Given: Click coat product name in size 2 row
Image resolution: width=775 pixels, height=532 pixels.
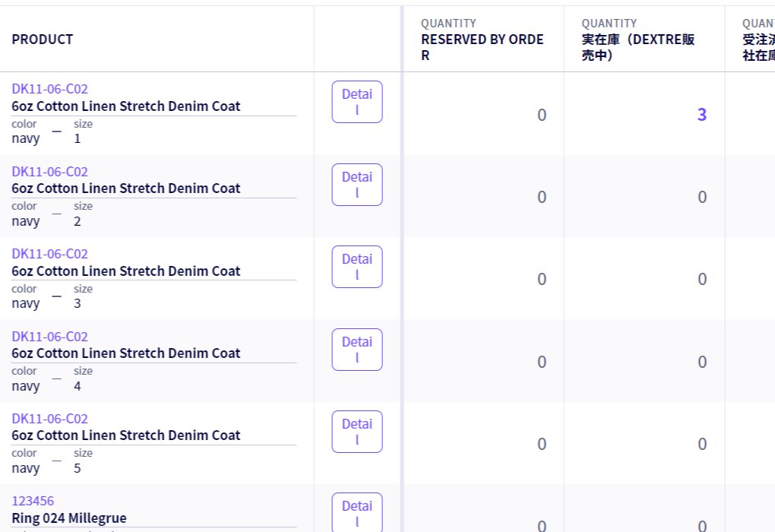Looking at the screenshot, I should click(126, 188).
